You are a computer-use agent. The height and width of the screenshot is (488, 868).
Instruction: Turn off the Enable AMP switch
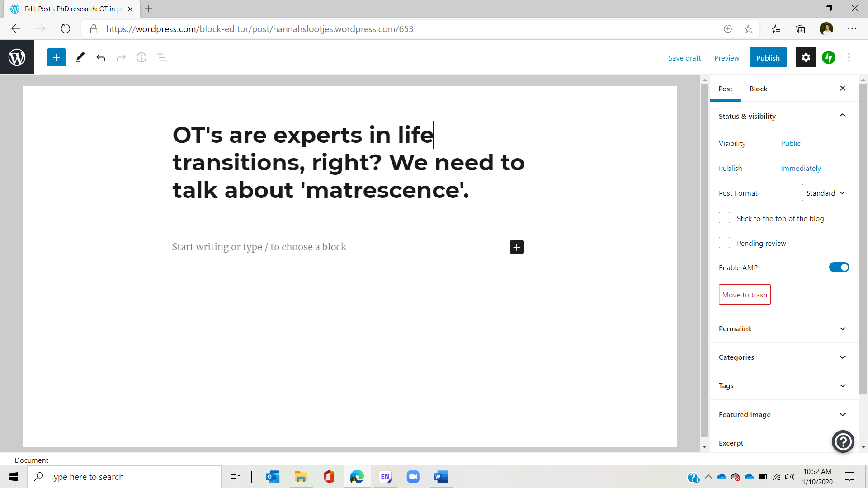point(839,267)
